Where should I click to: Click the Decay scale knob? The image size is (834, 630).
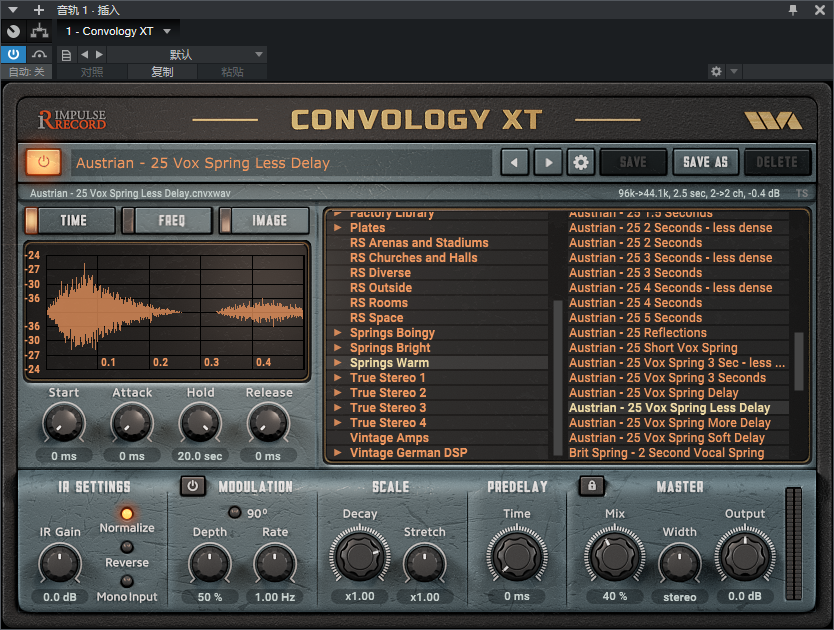(360, 556)
